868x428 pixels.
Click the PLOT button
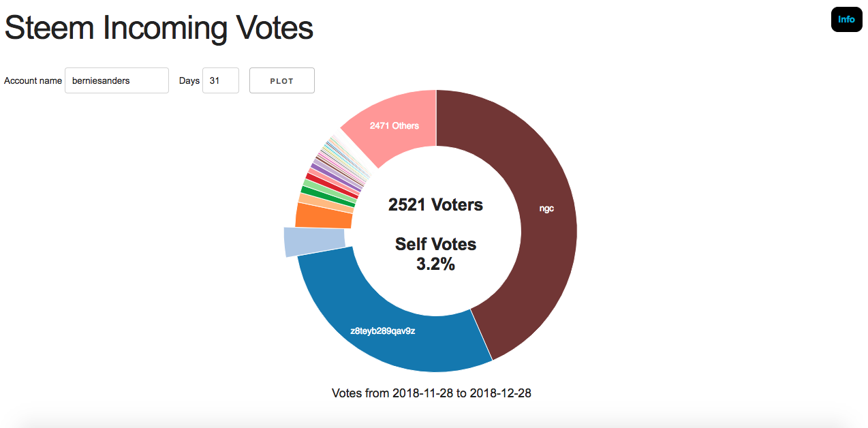click(282, 80)
